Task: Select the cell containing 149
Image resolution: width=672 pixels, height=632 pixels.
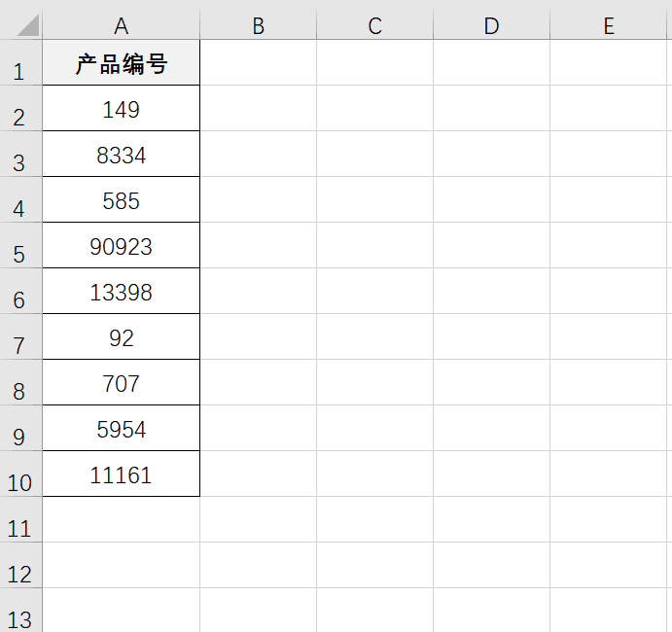Action: 122,108
